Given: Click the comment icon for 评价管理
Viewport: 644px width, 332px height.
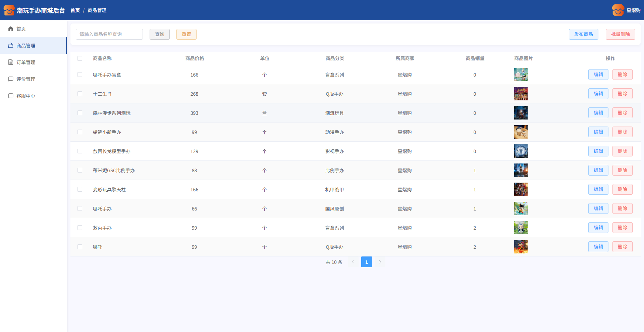Looking at the screenshot, I should [11, 79].
